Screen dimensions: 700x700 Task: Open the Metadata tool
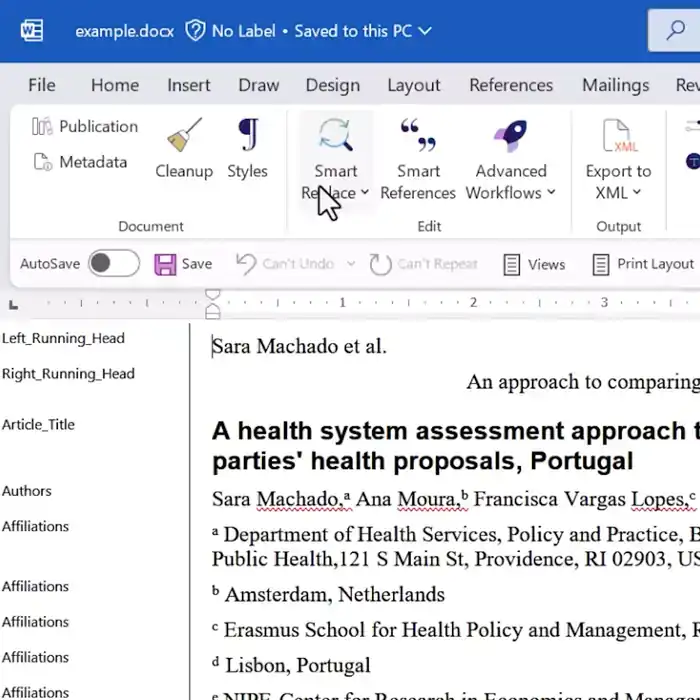[42, 162]
